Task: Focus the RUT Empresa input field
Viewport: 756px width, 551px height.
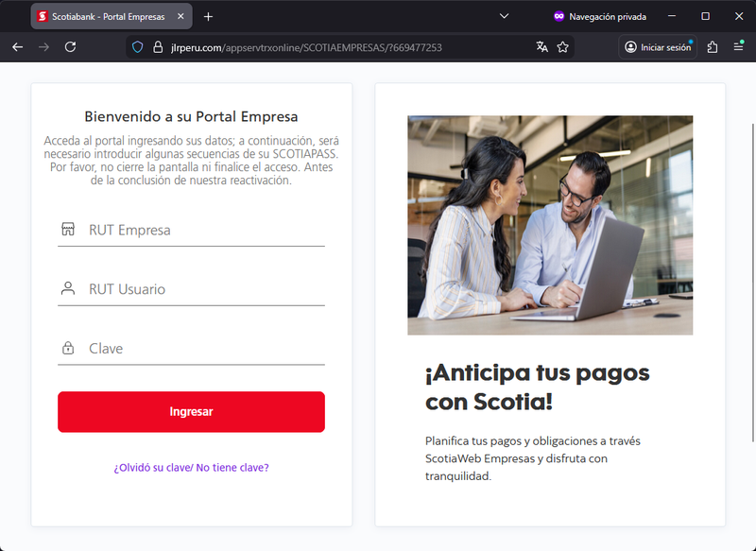Action: (203, 230)
